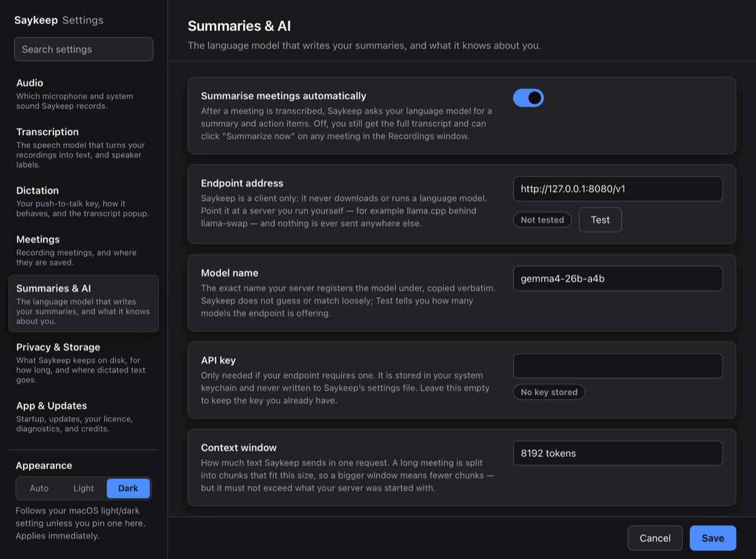The height and width of the screenshot is (559, 756).
Task: Open the Context window tokens field
Action: click(x=618, y=453)
